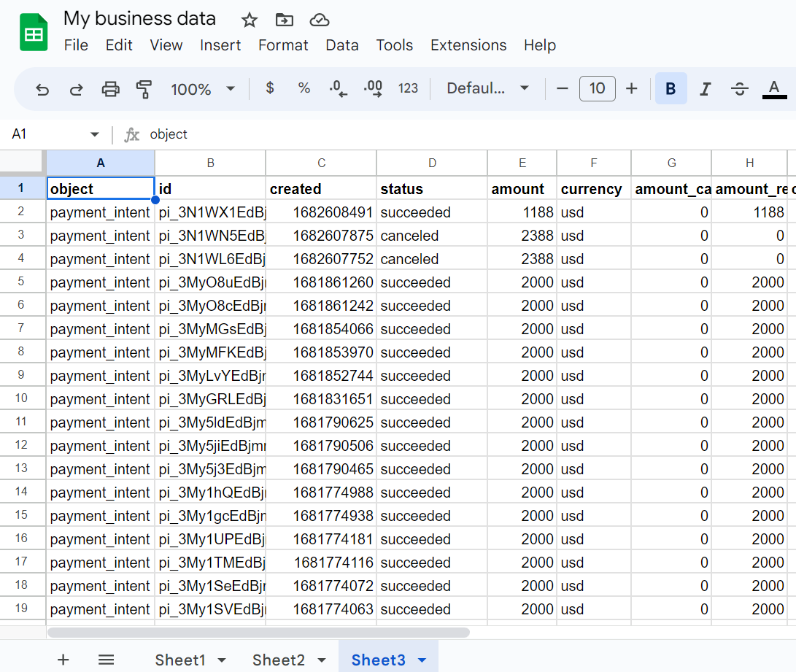This screenshot has width=796, height=672.
Task: Open the File menu
Action: [x=76, y=45]
